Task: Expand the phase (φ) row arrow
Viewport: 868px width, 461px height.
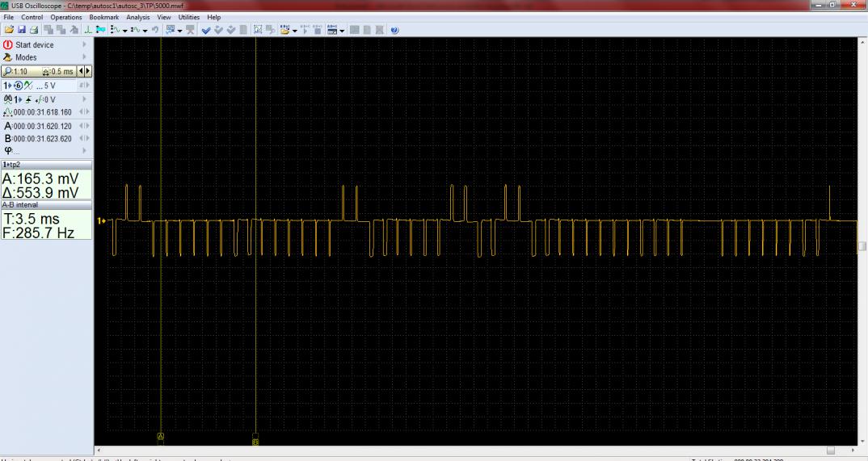Action: pos(83,150)
